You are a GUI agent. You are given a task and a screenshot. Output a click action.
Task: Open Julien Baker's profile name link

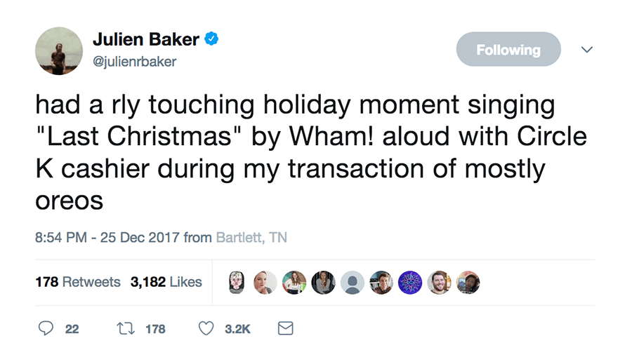[146, 40]
